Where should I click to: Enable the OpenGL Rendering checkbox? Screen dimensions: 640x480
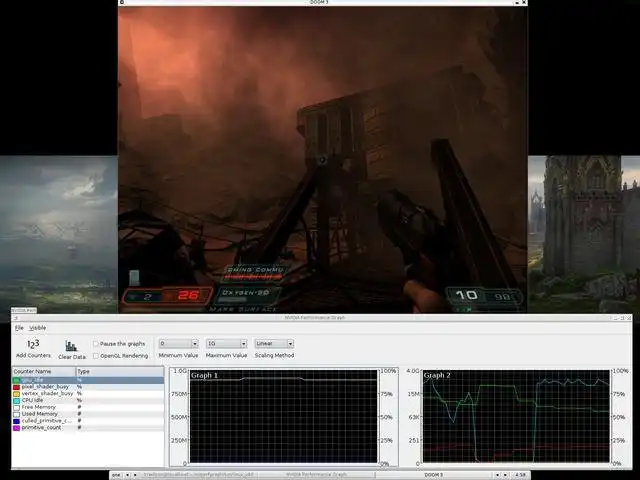point(96,356)
